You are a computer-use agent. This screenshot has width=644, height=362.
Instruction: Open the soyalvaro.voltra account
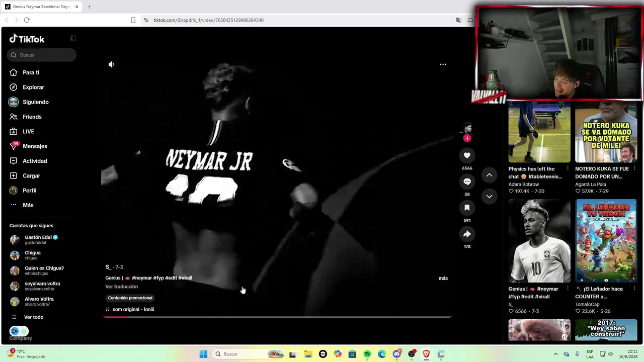pos(41,286)
